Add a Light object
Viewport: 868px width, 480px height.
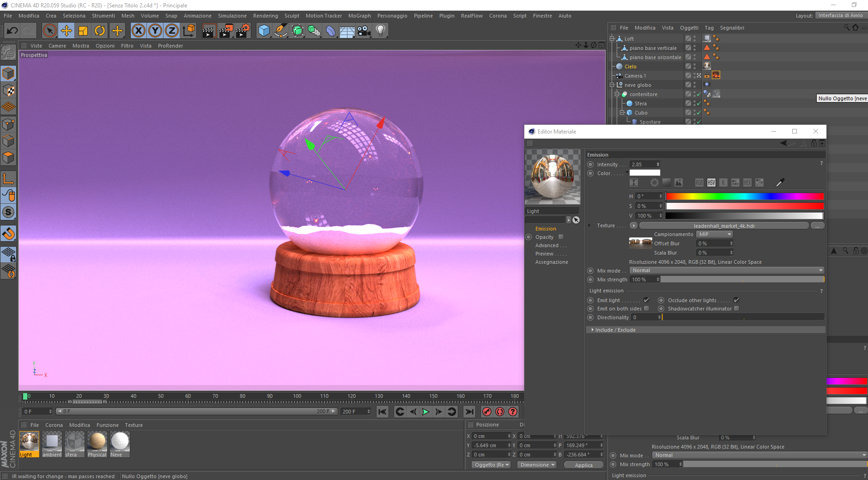pos(381,31)
